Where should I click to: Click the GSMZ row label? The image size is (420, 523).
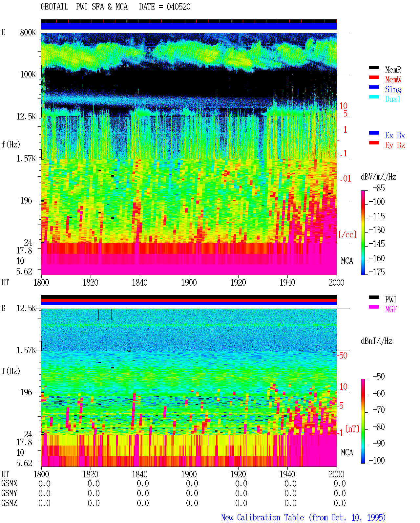tap(9, 503)
